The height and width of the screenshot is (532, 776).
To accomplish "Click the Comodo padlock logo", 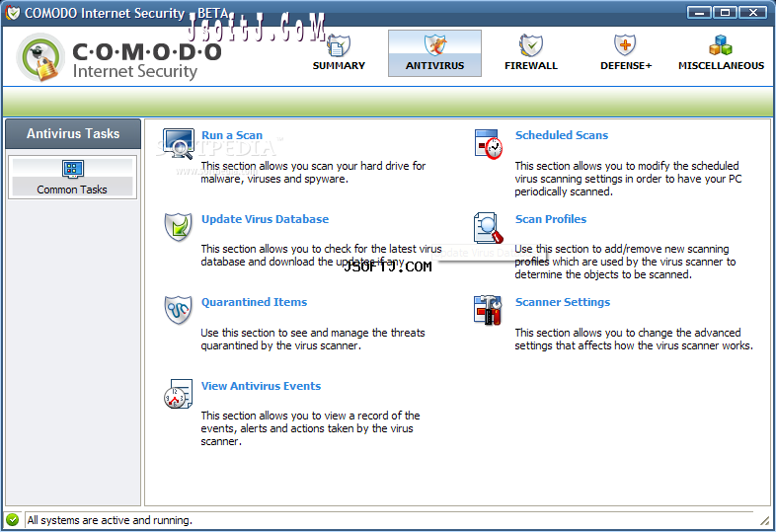I will pos(40,58).
